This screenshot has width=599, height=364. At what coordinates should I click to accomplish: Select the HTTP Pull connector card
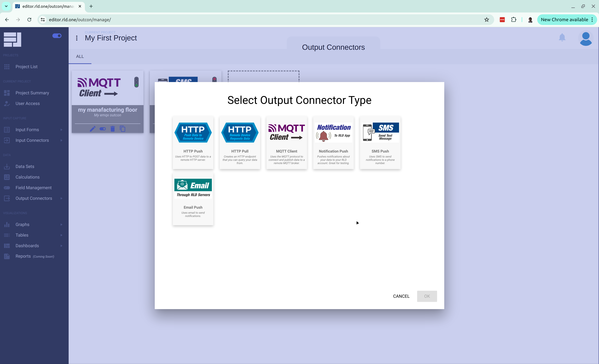pos(240,143)
